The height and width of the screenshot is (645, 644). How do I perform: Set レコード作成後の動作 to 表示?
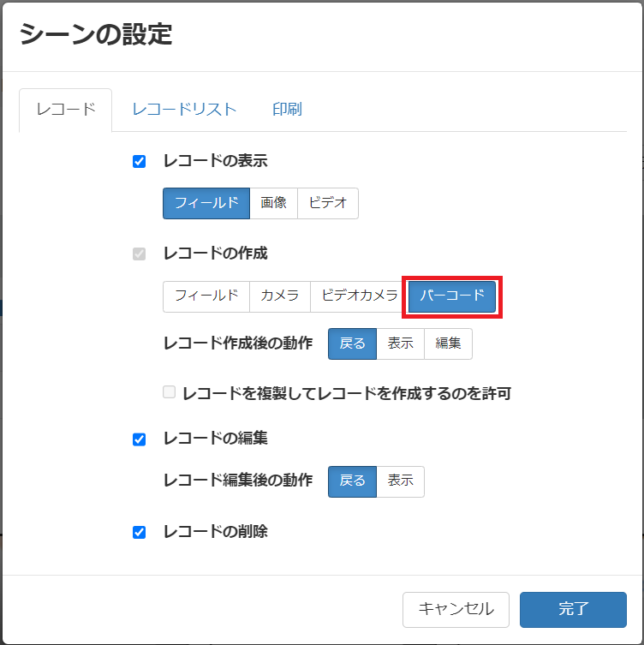pyautogui.click(x=400, y=343)
